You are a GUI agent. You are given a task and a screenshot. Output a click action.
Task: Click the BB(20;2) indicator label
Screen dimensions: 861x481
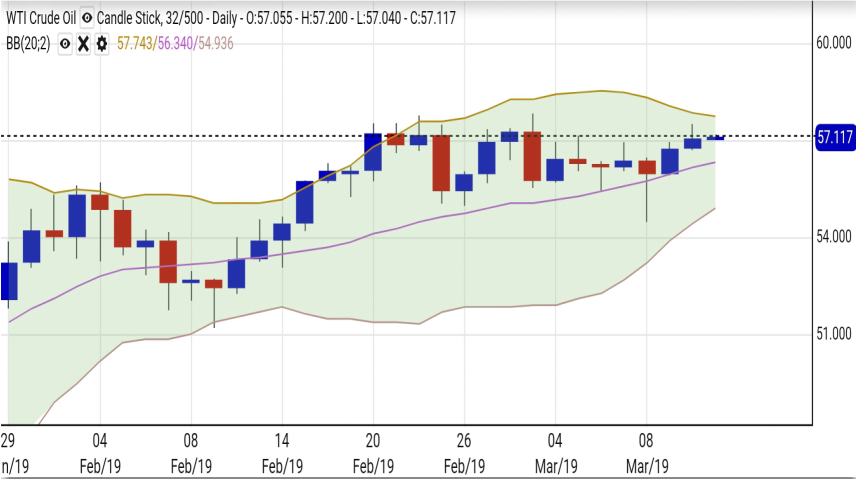(29, 44)
